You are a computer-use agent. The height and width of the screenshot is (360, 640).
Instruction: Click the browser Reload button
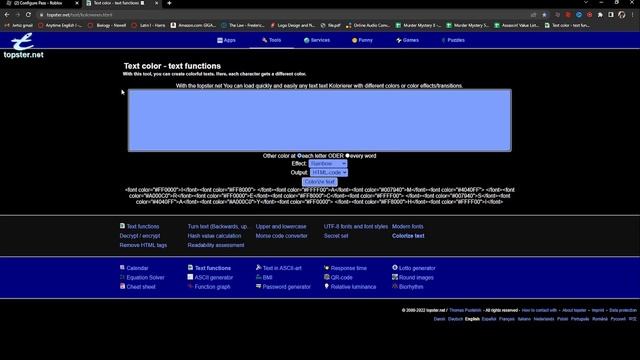coord(28,15)
